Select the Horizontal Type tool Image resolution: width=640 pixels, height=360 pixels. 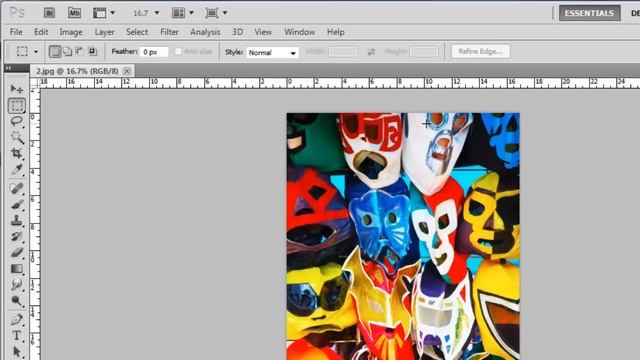coord(17,336)
